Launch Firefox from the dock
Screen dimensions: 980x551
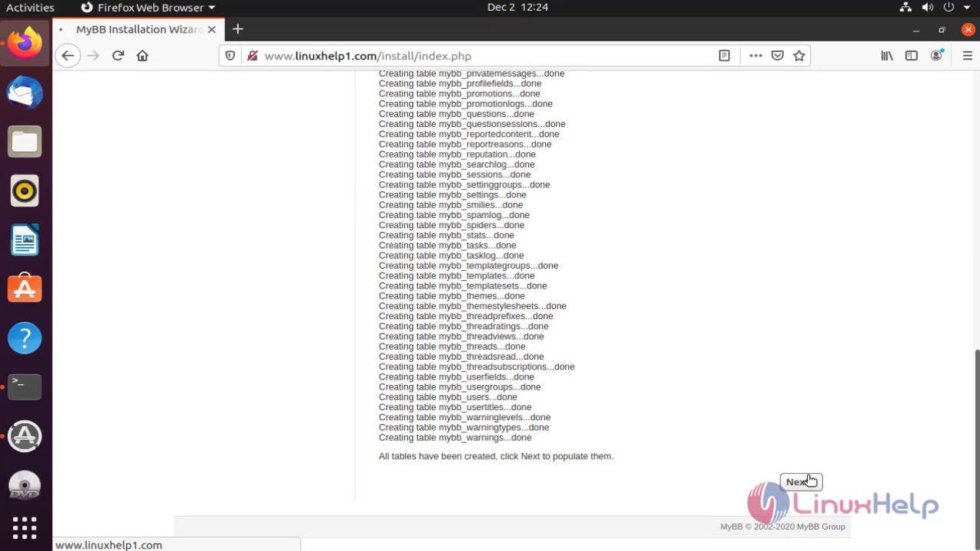tap(24, 43)
